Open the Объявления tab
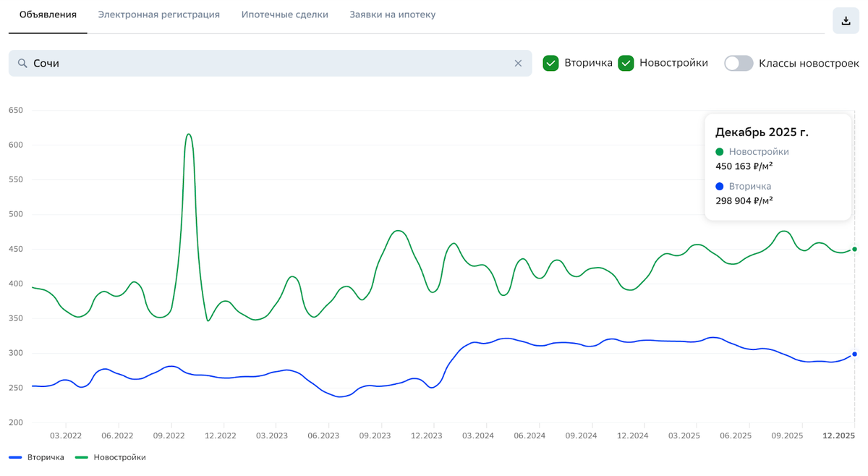 tap(48, 14)
